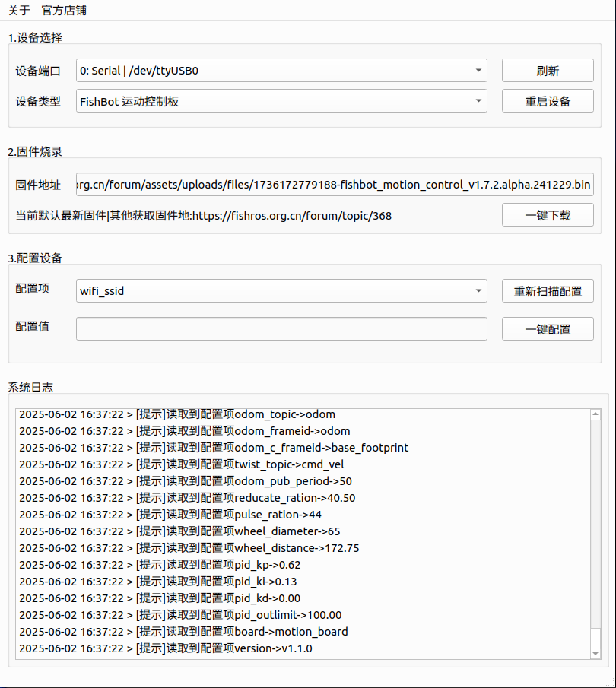The height and width of the screenshot is (688, 616).
Task: Click the log scrollbar thumb
Action: coord(595,638)
